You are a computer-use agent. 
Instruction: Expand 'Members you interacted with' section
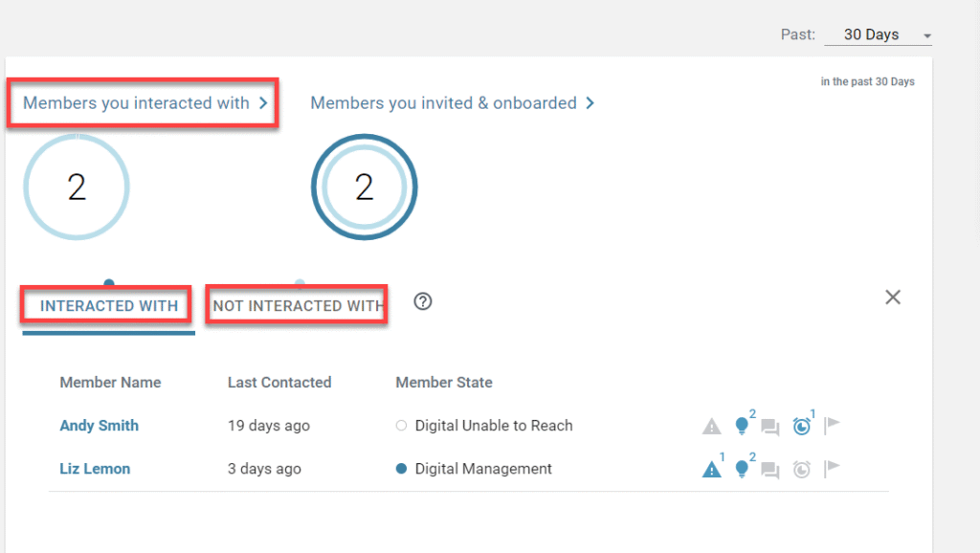point(145,103)
